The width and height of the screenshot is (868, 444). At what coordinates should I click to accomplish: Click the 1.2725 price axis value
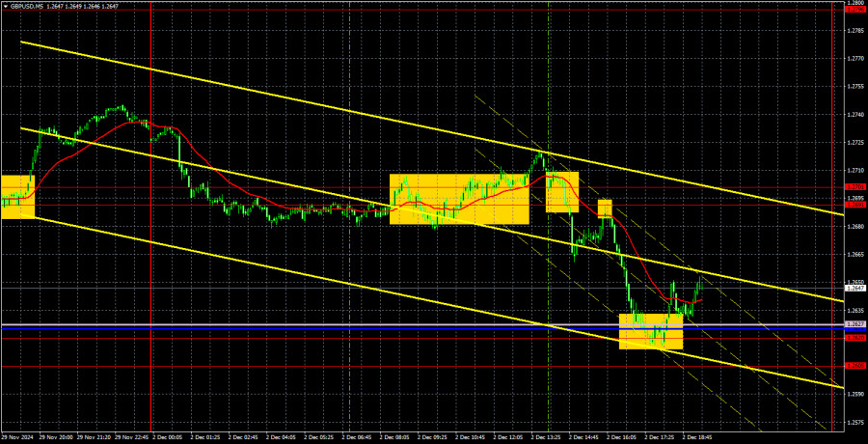tap(855, 143)
